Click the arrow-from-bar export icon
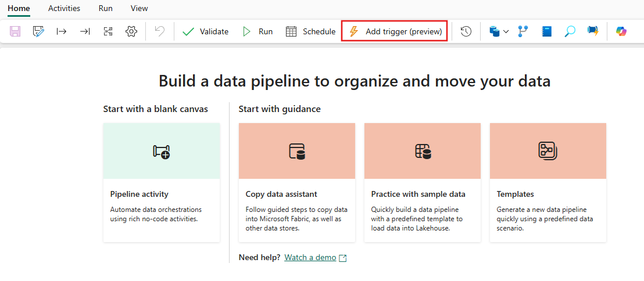Viewport: 644px width, 281px height. point(62,31)
